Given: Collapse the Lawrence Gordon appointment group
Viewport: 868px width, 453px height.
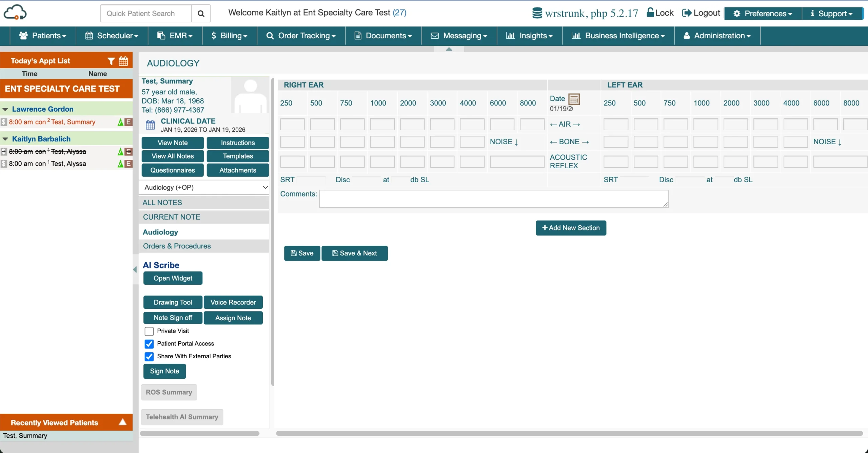Looking at the screenshot, I should pos(5,109).
